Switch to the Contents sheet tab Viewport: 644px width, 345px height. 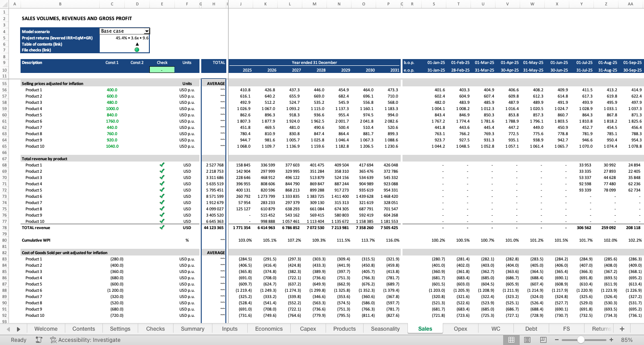tap(84, 329)
